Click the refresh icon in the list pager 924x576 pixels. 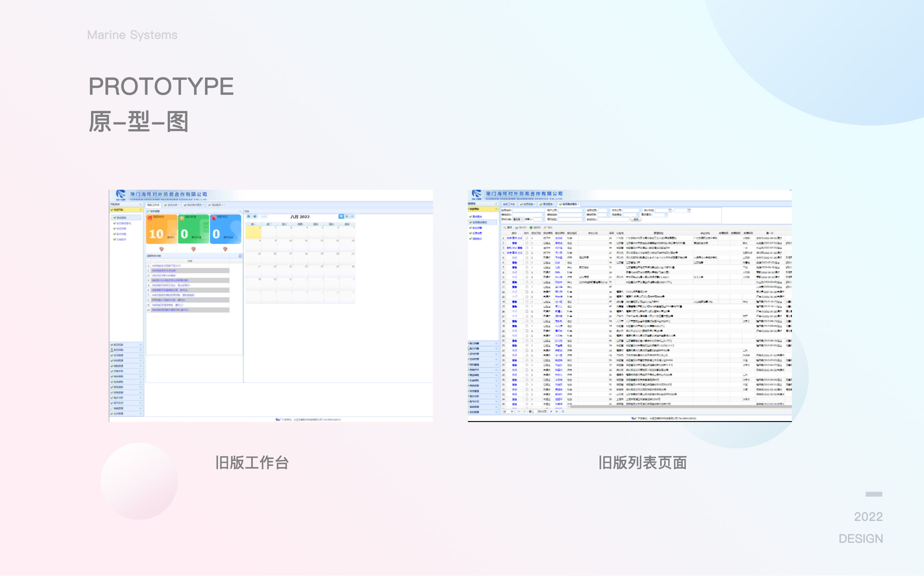tap(563, 412)
